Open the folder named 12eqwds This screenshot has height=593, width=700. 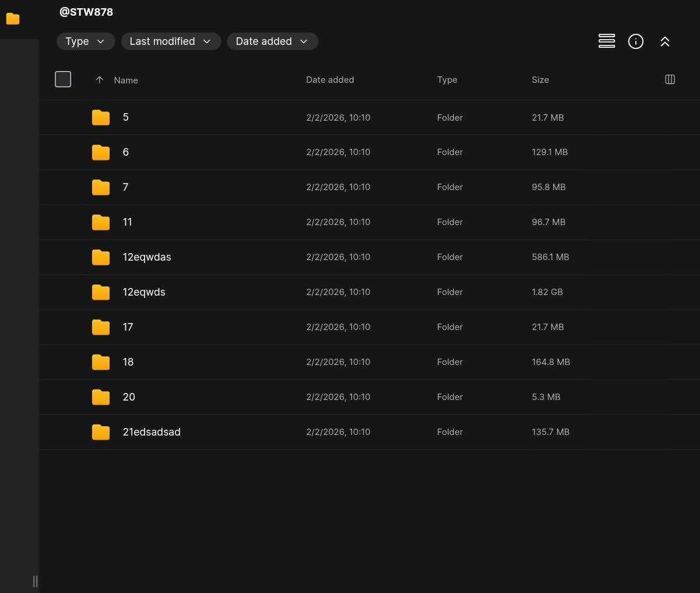[144, 292]
